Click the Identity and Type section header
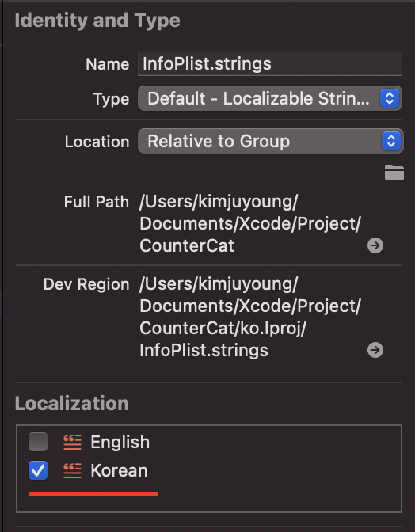415x532 pixels. (97, 21)
